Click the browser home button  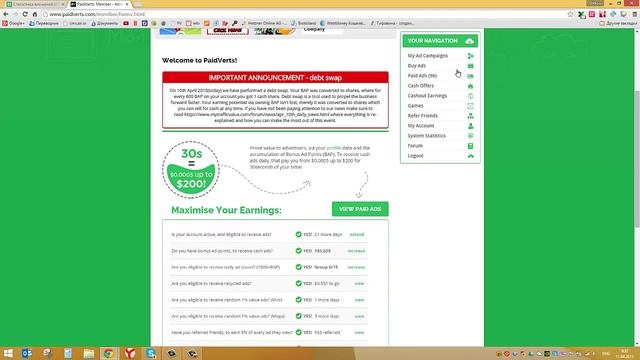[35, 14]
